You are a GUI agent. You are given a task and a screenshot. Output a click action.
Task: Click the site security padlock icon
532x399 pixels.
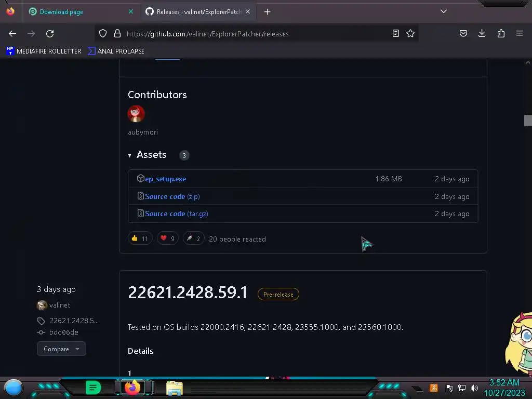tap(117, 33)
